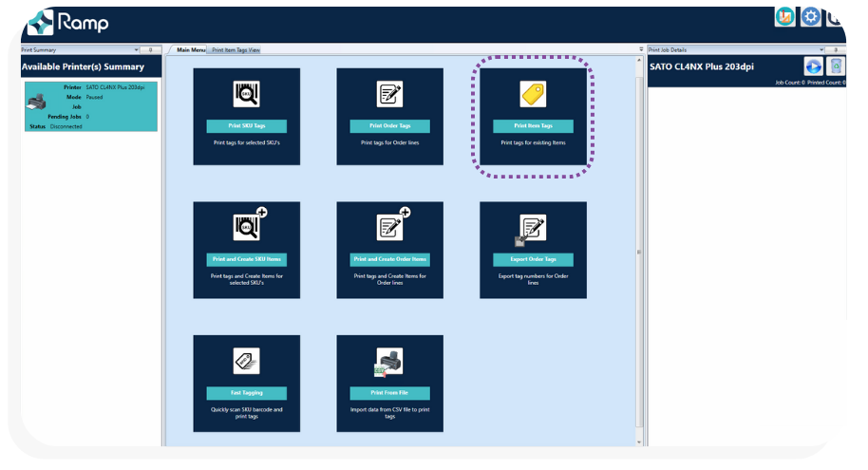Click the SKU barcode magnifier icon
This screenshot has width=868, height=470.
(x=246, y=94)
